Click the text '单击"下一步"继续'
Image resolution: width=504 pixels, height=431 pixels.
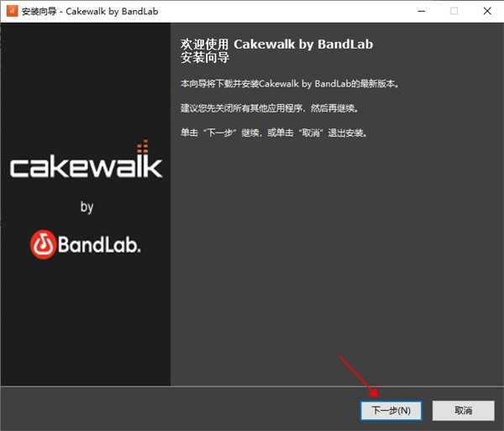click(220, 133)
